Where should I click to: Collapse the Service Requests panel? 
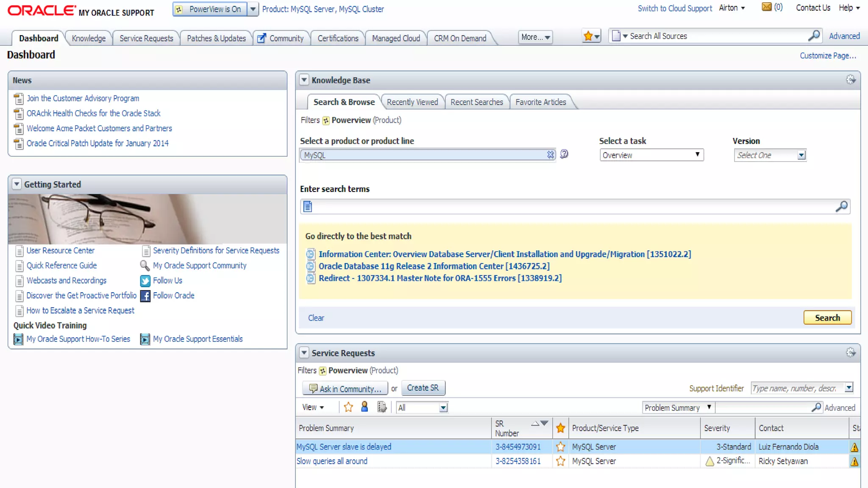click(x=304, y=352)
